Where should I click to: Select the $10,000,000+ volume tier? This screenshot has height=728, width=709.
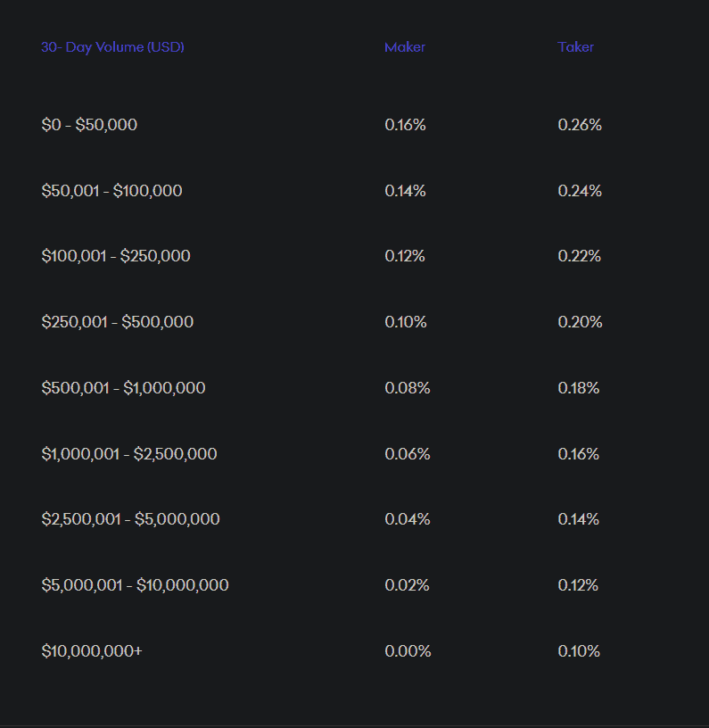click(91, 651)
